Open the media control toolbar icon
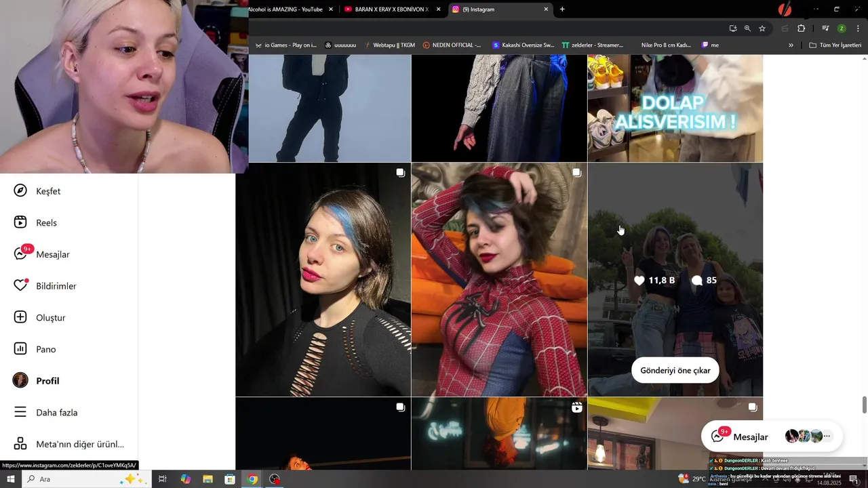 click(825, 28)
